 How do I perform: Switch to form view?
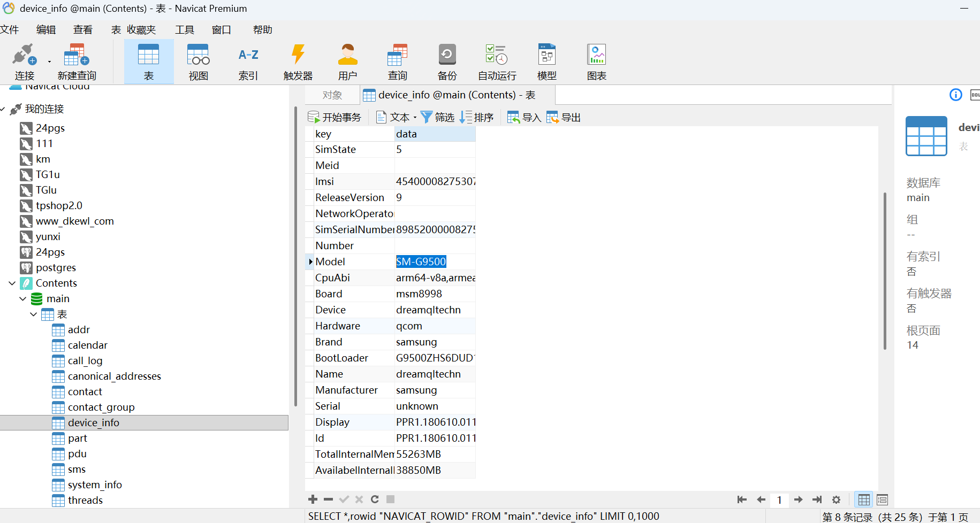tap(883, 499)
